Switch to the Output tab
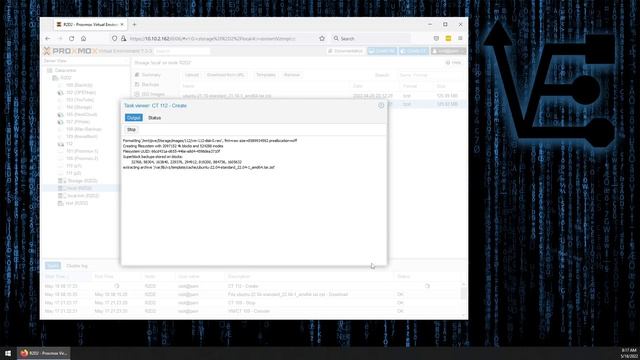Viewport: 640px width, 360px height. (133, 118)
